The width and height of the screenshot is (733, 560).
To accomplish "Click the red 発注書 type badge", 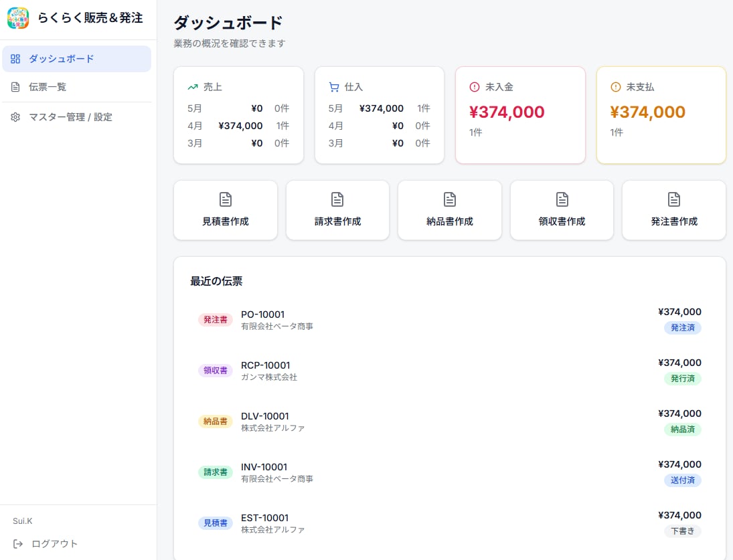I will [216, 320].
